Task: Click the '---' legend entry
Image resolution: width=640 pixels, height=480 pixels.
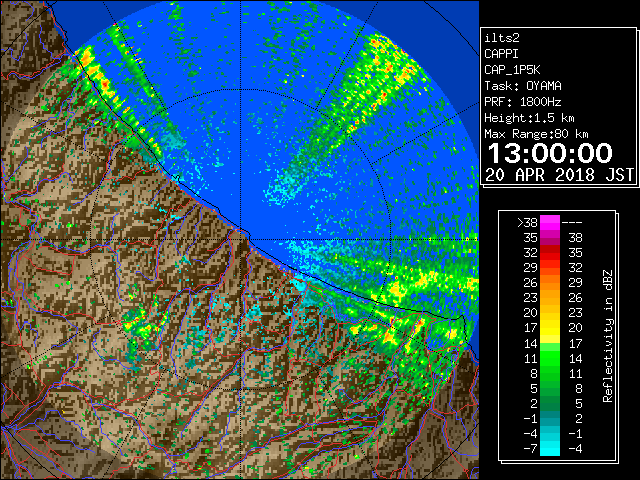Action: coord(572,223)
